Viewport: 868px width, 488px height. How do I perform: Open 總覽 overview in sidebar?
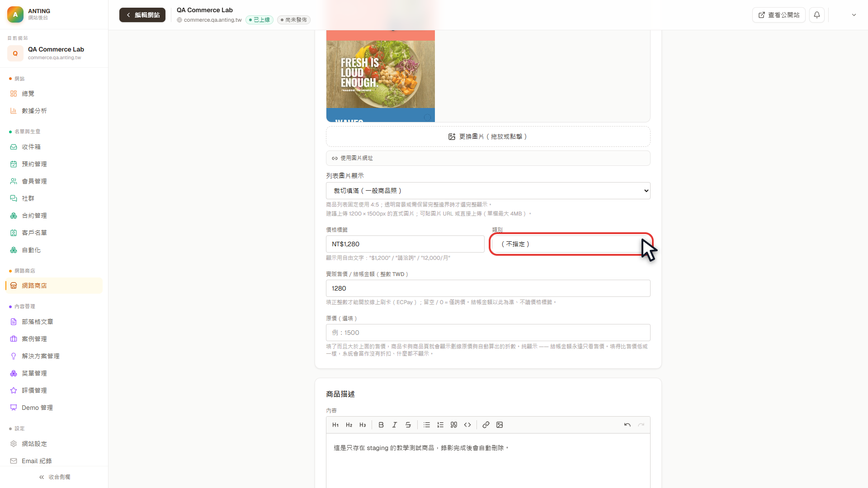(x=54, y=94)
